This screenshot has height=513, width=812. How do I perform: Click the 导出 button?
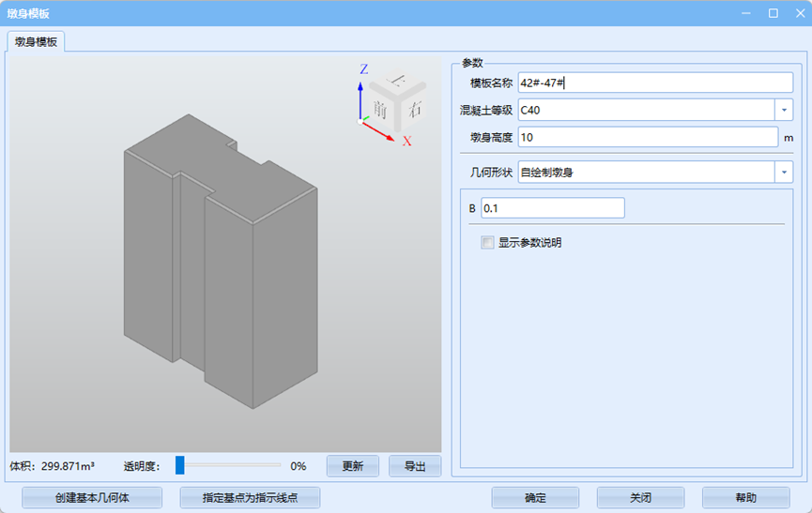[x=415, y=466]
